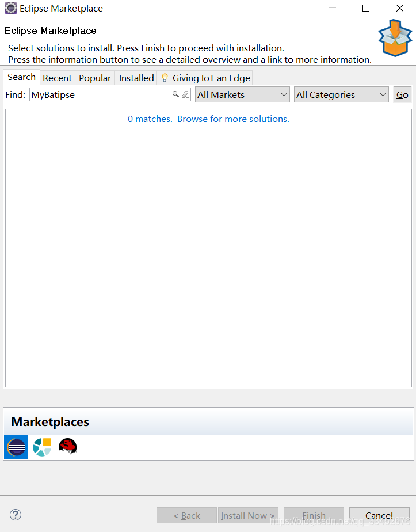The width and height of the screenshot is (416, 532).
Task: Click the lightbulb icon on IoT tab
Action: [165, 78]
